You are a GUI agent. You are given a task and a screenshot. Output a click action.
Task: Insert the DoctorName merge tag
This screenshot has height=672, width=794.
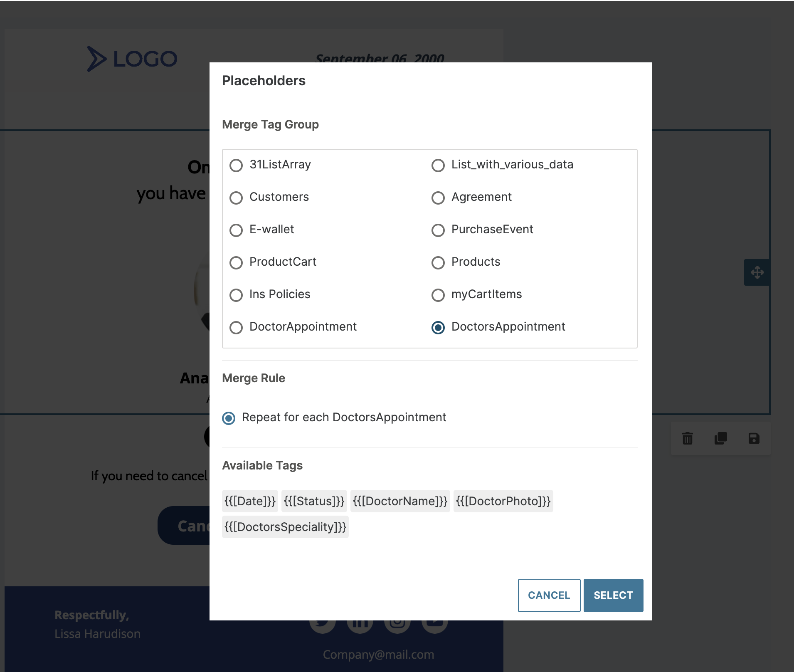(400, 501)
